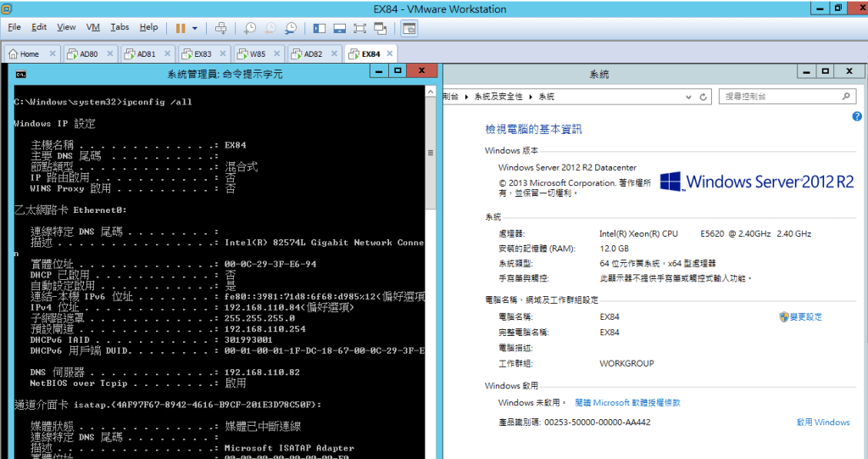
Task: Open the Tabs menu
Action: pos(120,27)
